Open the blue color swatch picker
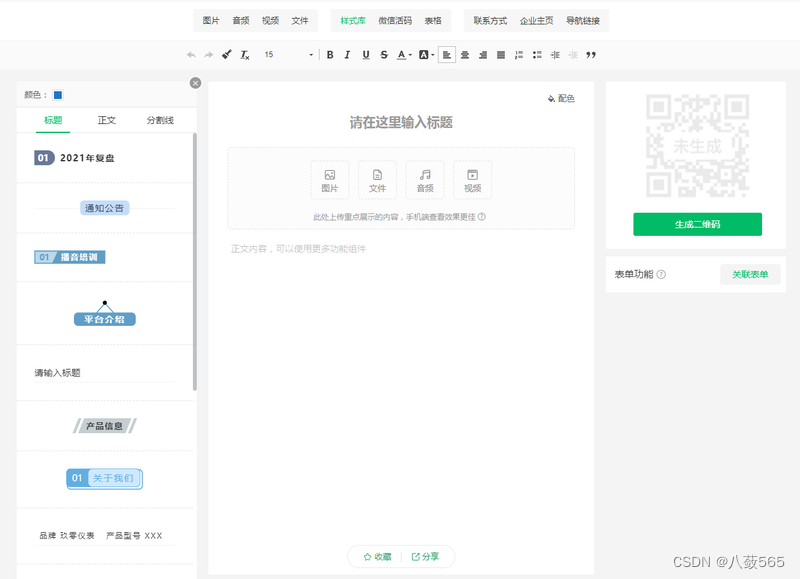The height and width of the screenshot is (579, 800). coord(58,95)
